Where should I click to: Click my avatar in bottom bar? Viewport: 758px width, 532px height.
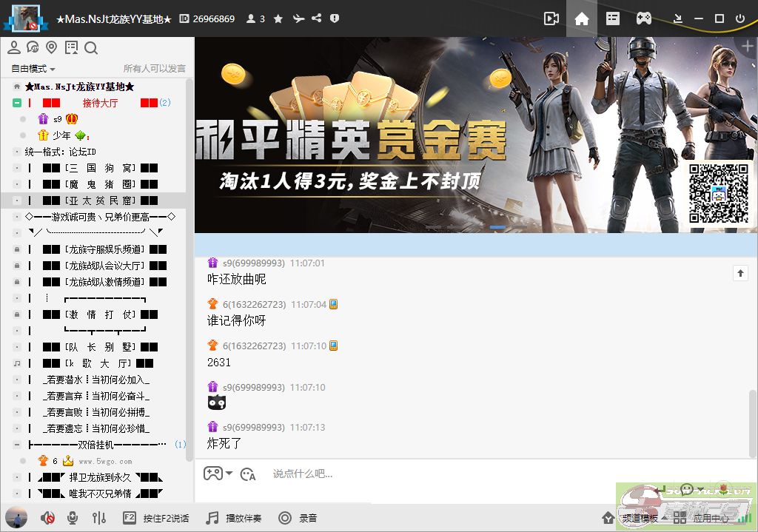16,518
